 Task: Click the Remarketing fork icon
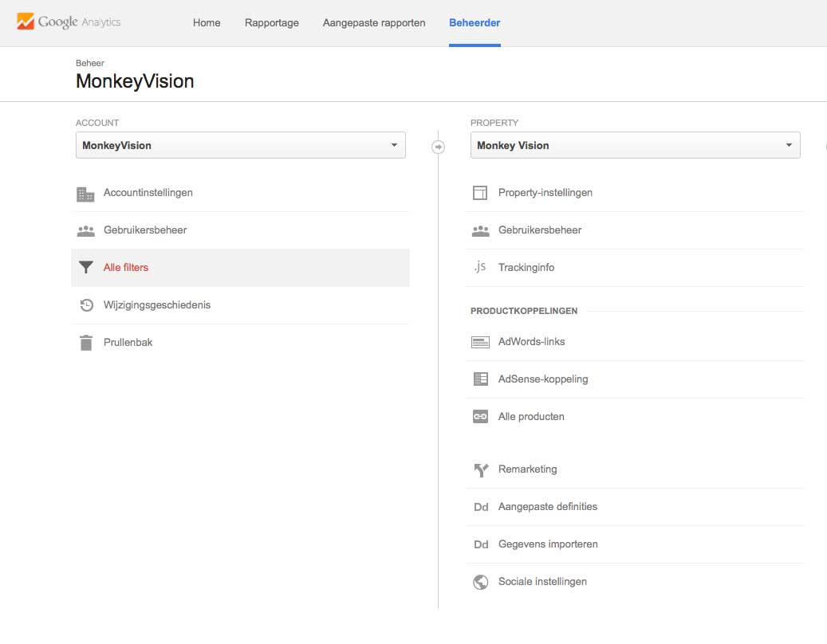(481, 469)
